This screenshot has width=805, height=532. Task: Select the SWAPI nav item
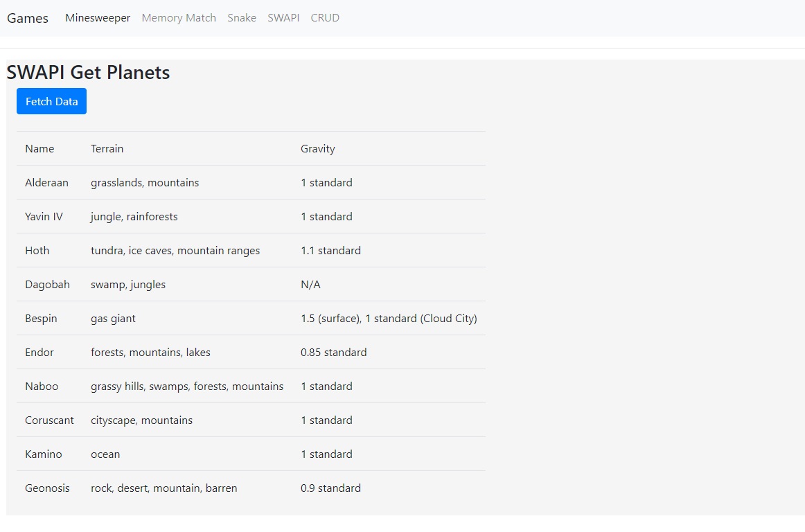283,18
